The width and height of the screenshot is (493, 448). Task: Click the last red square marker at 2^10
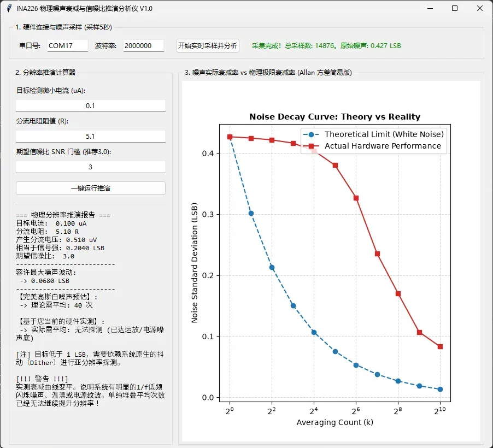tap(440, 346)
